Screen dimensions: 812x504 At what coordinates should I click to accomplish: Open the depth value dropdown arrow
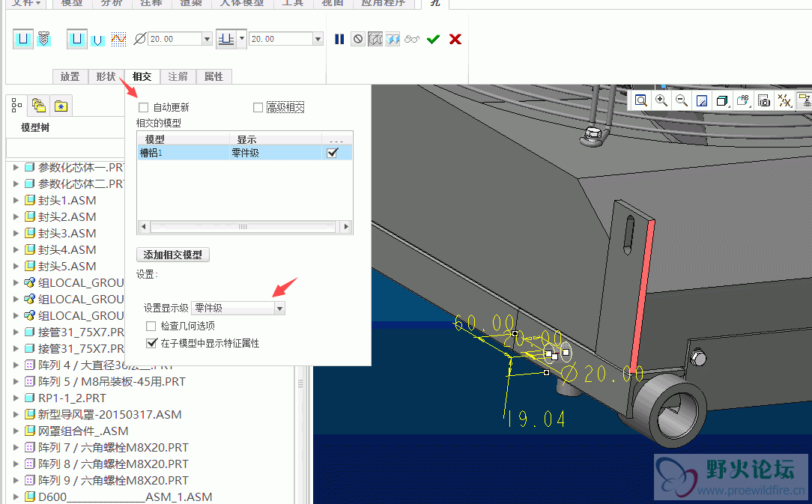[x=318, y=39]
